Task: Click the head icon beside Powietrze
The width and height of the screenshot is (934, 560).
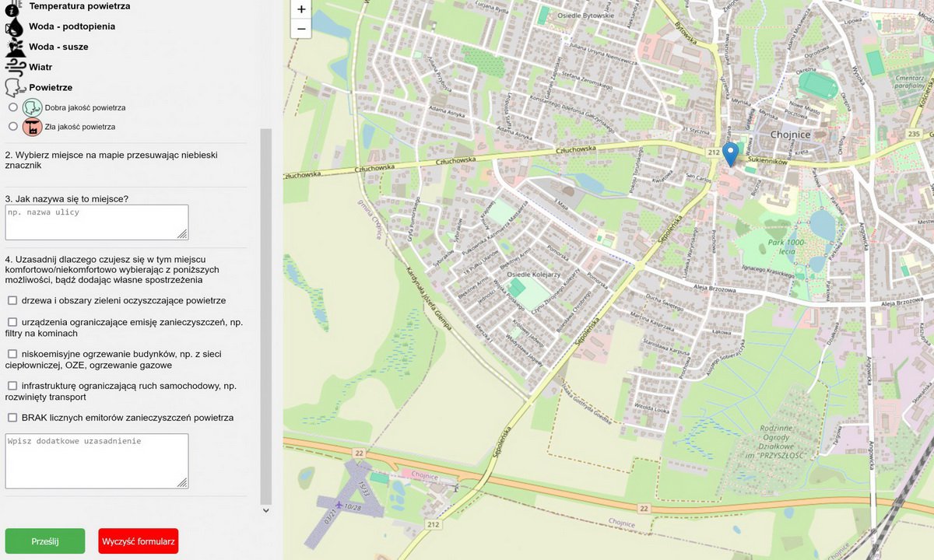Action: [15, 87]
